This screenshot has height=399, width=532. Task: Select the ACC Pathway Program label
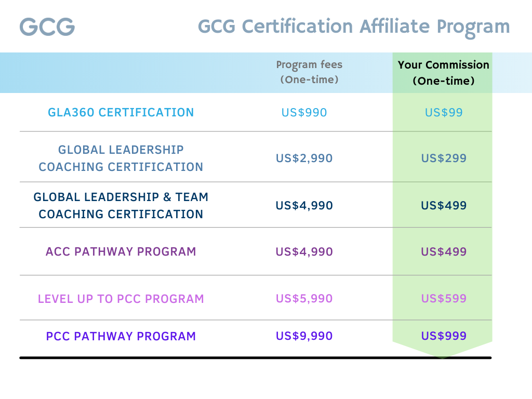121,251
